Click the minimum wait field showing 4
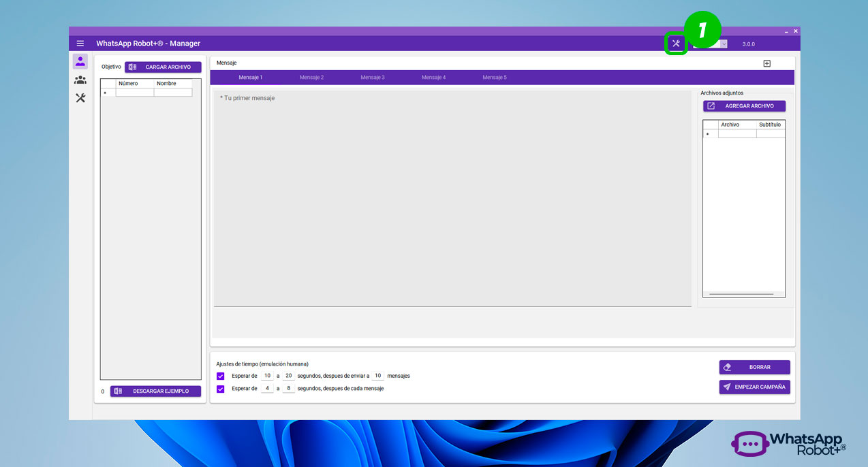 coord(267,389)
